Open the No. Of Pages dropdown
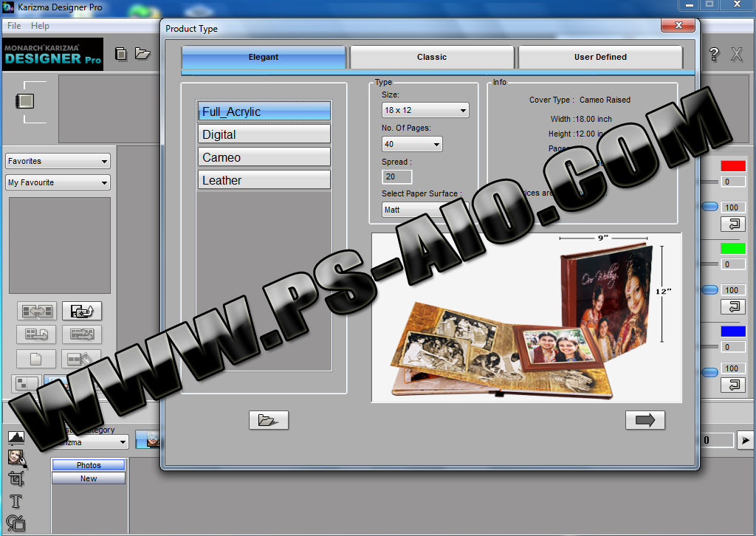Viewport: 756px width, 536px height. point(412,144)
